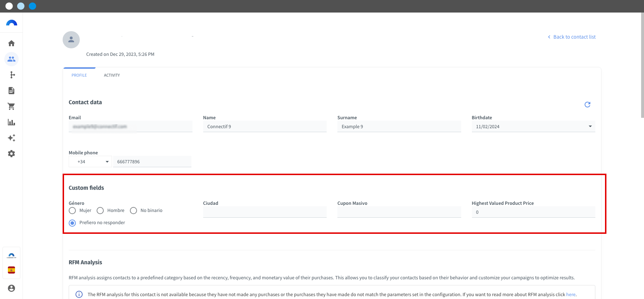The width and height of the screenshot is (644, 299).
Task: Click the contact avatar image
Action: tap(71, 40)
